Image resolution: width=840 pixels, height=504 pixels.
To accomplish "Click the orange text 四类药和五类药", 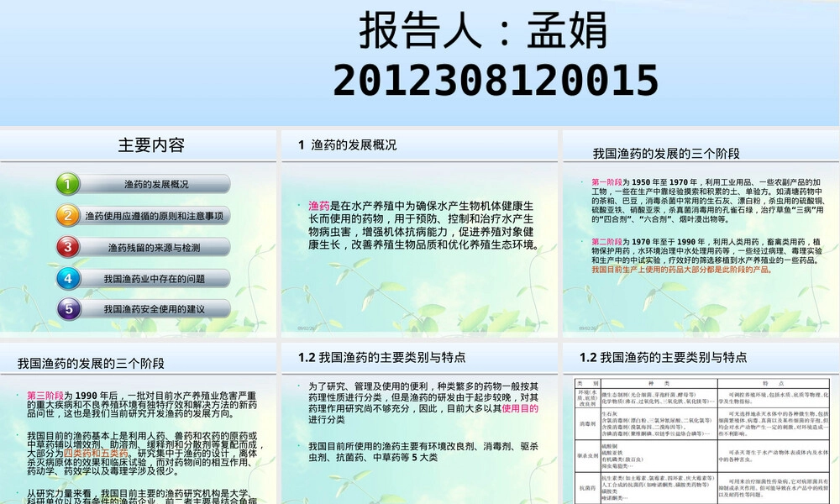I will point(96,453).
